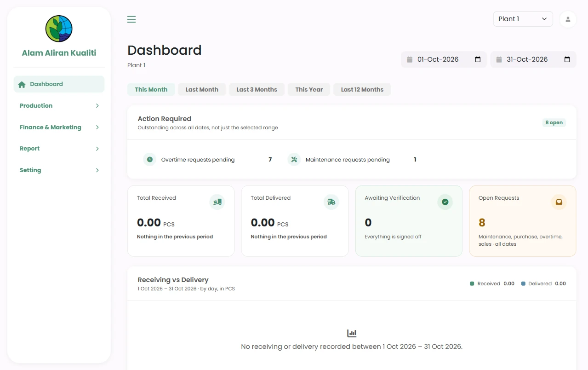Click the clock icon for overtime requests

click(150, 160)
